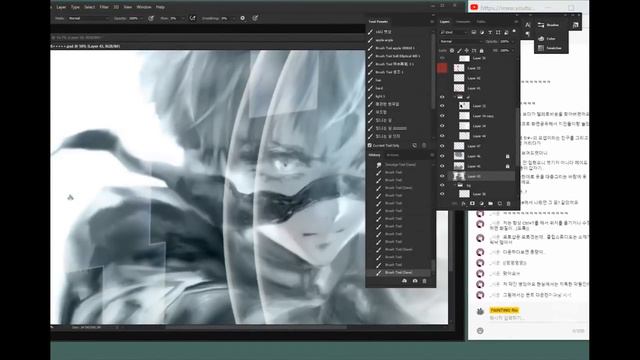Screen dimensions: 640x360
Task: Open brush Mode Normal dropdown in options bar
Action: [88, 18]
